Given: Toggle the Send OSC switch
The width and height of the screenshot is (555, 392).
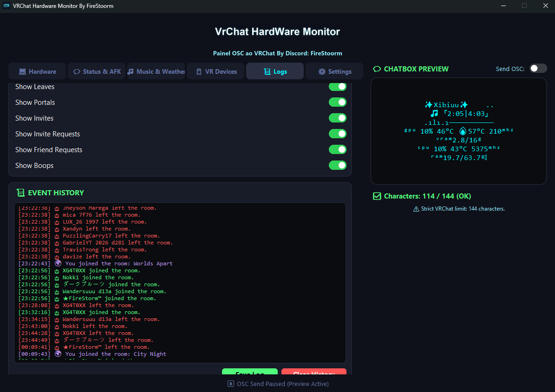Looking at the screenshot, I should tap(538, 69).
